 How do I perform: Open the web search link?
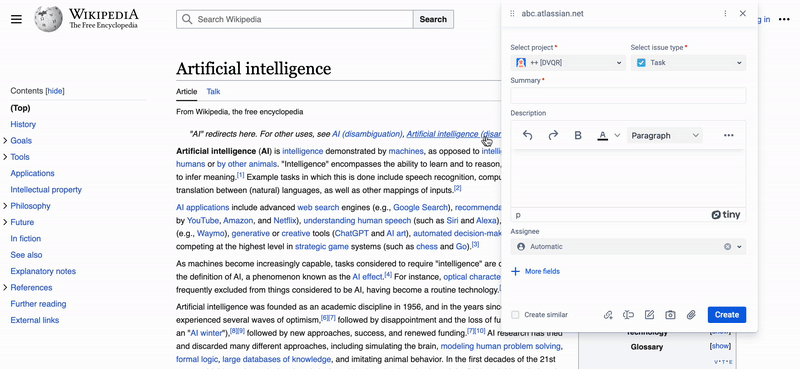click(x=318, y=208)
